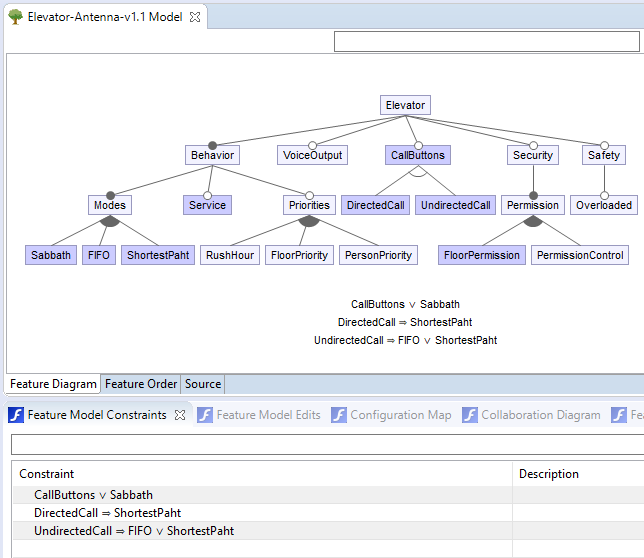Screen dimensions: 644x558
Task: Select the Safety feature node
Action: point(604,155)
